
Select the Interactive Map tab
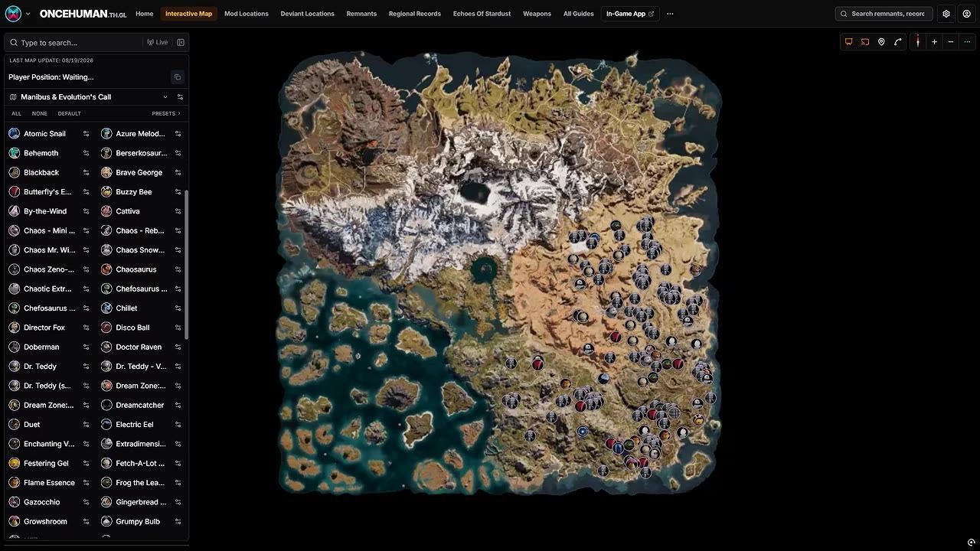(188, 14)
